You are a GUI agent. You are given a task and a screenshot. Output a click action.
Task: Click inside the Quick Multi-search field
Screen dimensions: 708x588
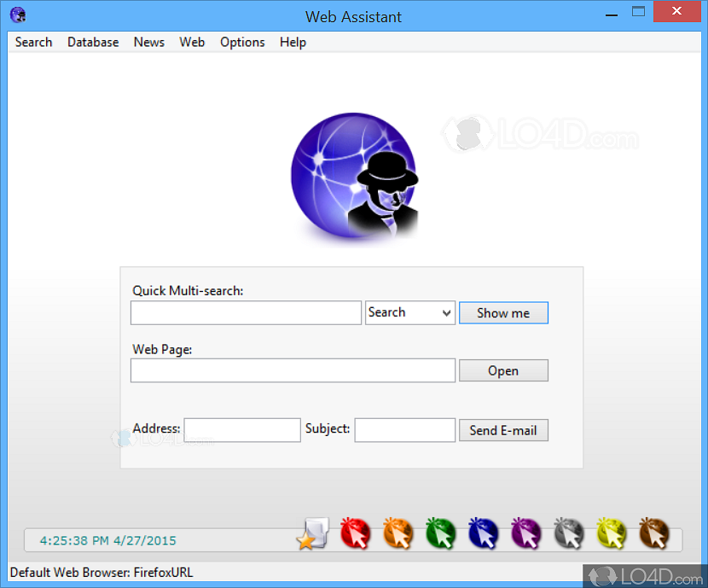click(x=246, y=312)
